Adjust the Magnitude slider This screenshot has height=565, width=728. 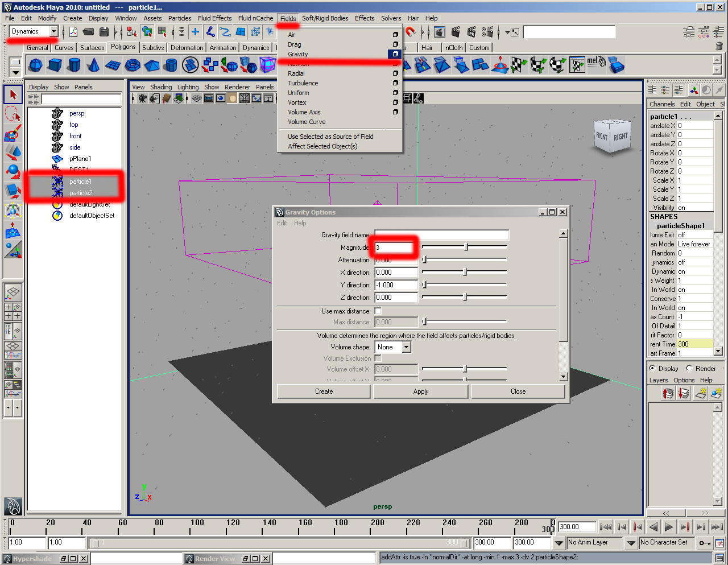coord(465,247)
